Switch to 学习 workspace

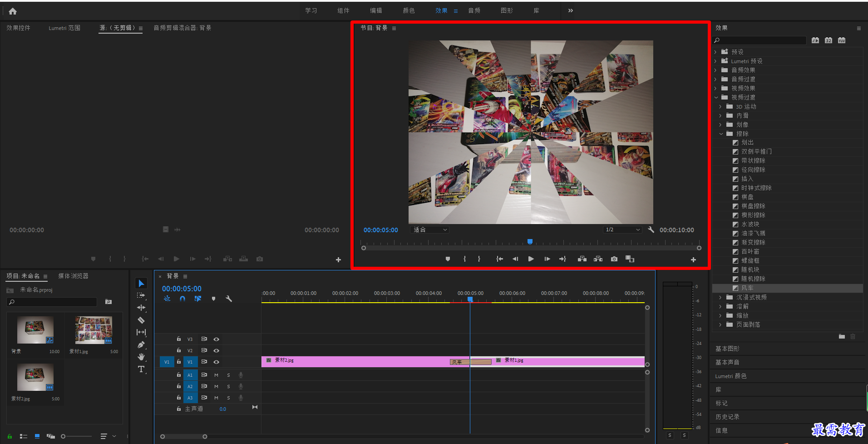click(x=311, y=10)
